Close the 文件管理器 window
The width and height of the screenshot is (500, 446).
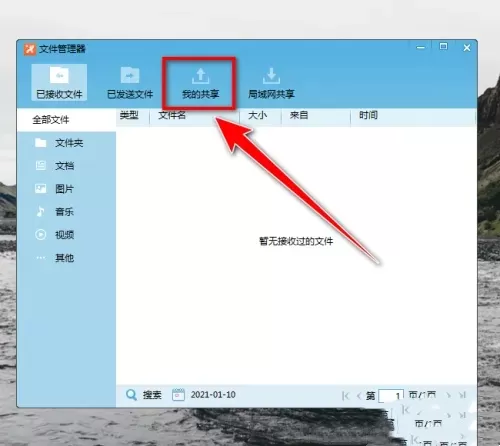467,48
